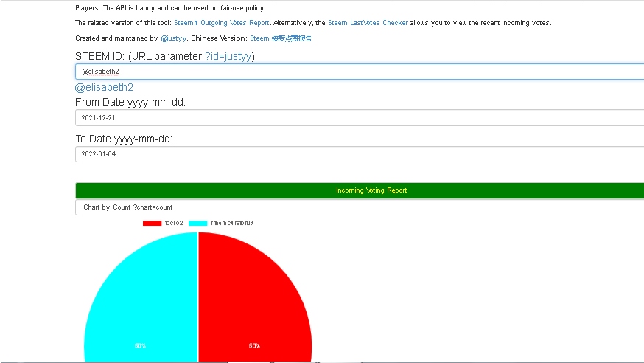Select the steemcurator03 legend label
The image size is (644, 363).
[231, 223]
